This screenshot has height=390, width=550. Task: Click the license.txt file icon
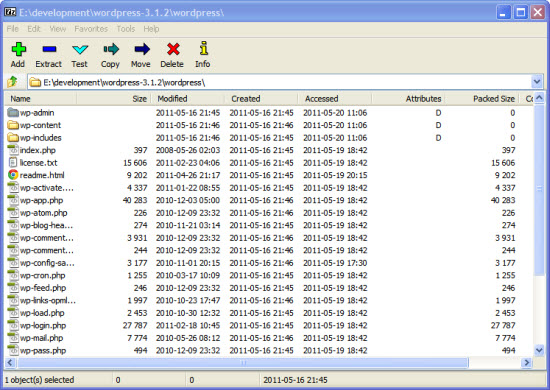coord(13,163)
